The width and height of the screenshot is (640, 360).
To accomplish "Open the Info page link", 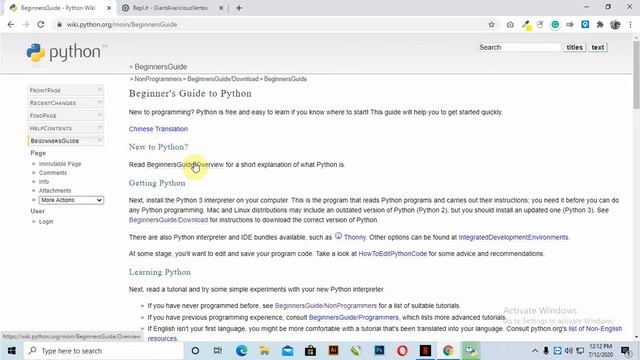I will tap(44, 182).
